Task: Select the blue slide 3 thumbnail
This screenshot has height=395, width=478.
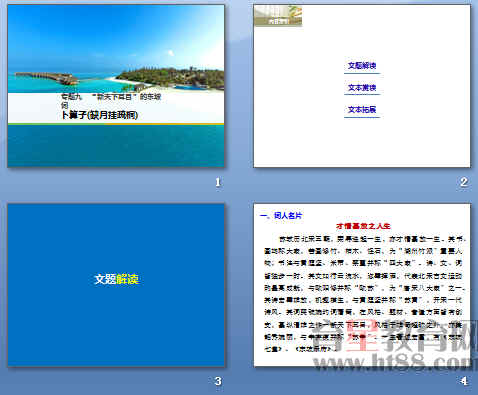Action: pyautogui.click(x=116, y=285)
